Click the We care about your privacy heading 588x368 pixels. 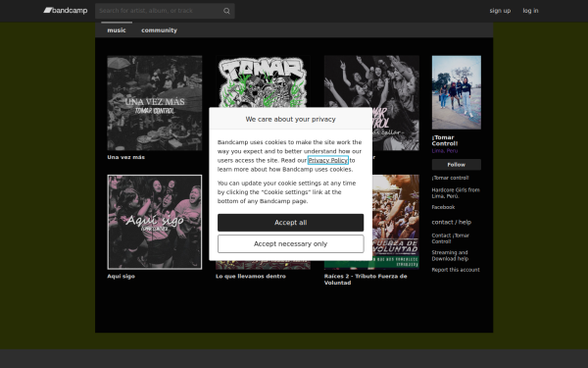click(x=291, y=119)
